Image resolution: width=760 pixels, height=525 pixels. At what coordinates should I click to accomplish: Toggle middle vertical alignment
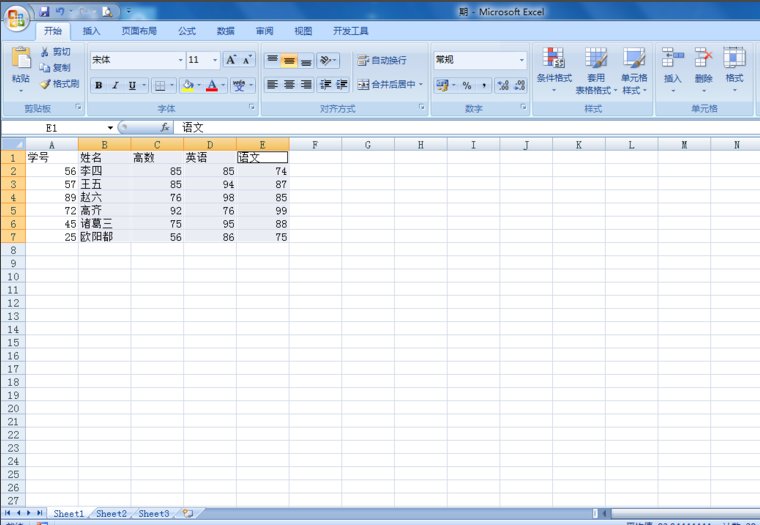click(289, 61)
